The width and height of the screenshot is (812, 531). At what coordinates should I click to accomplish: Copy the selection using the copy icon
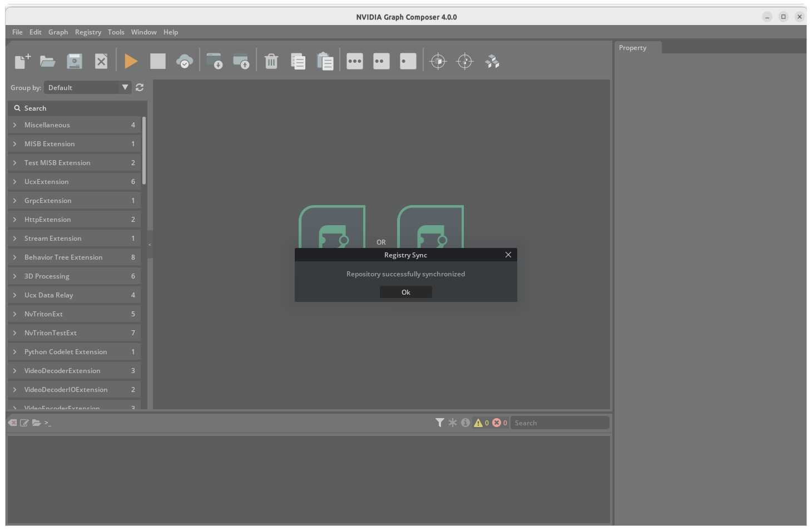click(x=298, y=61)
